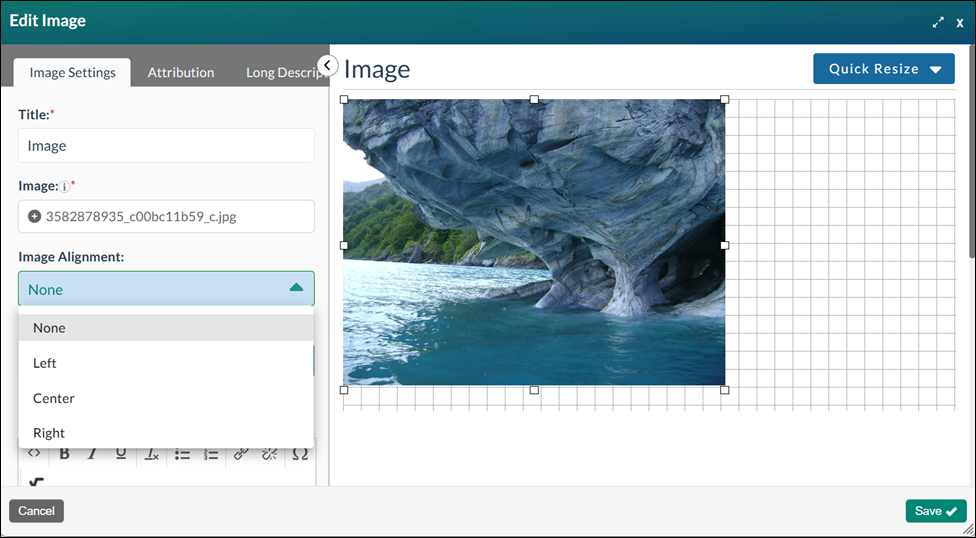Click the plus icon beside the image filename
The height and width of the screenshot is (538, 976).
(34, 217)
